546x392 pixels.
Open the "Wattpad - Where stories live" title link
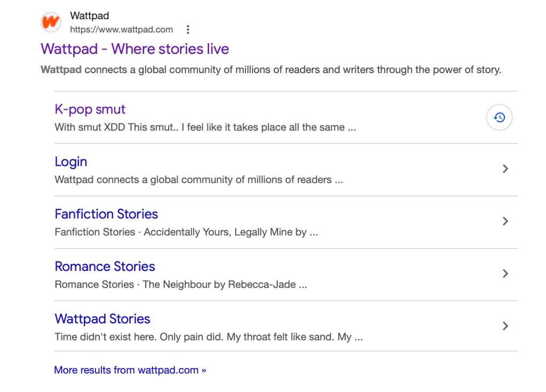134,49
